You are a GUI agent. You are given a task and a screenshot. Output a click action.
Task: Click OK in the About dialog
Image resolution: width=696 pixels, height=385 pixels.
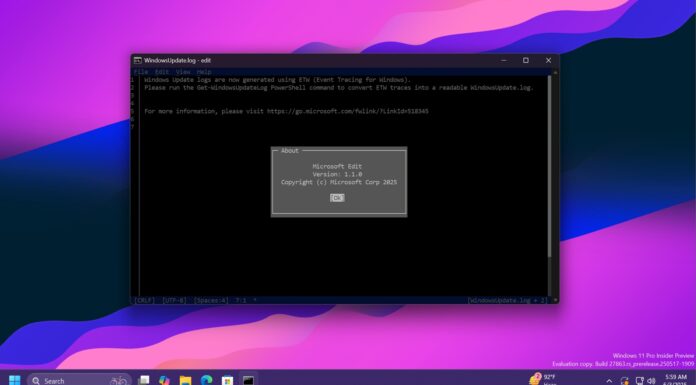(x=337, y=198)
